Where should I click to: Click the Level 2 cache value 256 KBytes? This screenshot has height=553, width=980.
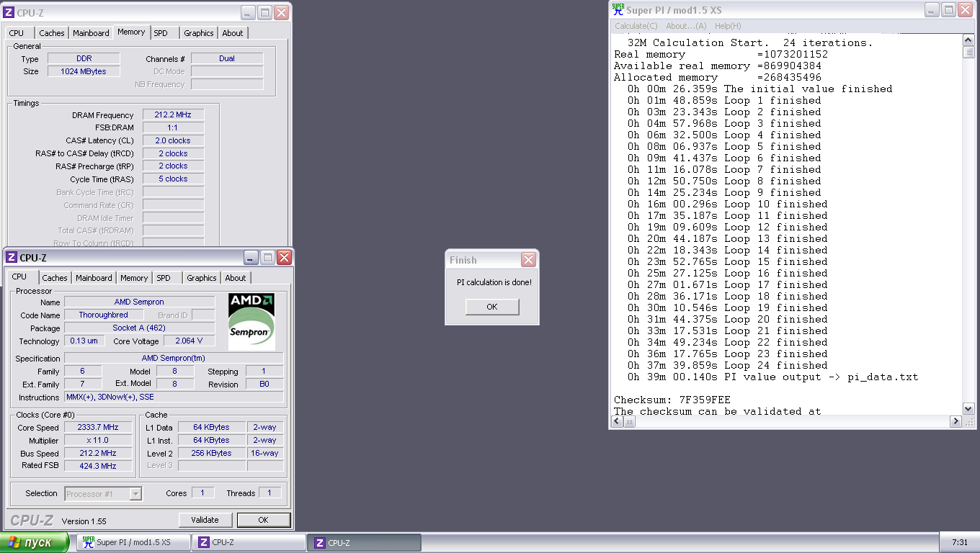pos(212,454)
